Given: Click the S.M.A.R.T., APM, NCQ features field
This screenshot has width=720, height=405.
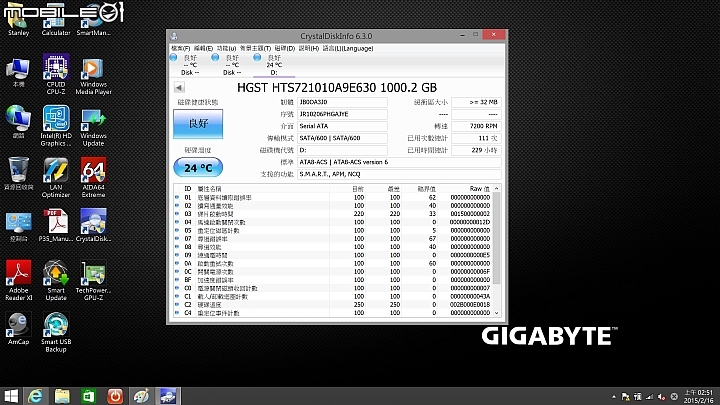Looking at the screenshot, I should 399,174.
